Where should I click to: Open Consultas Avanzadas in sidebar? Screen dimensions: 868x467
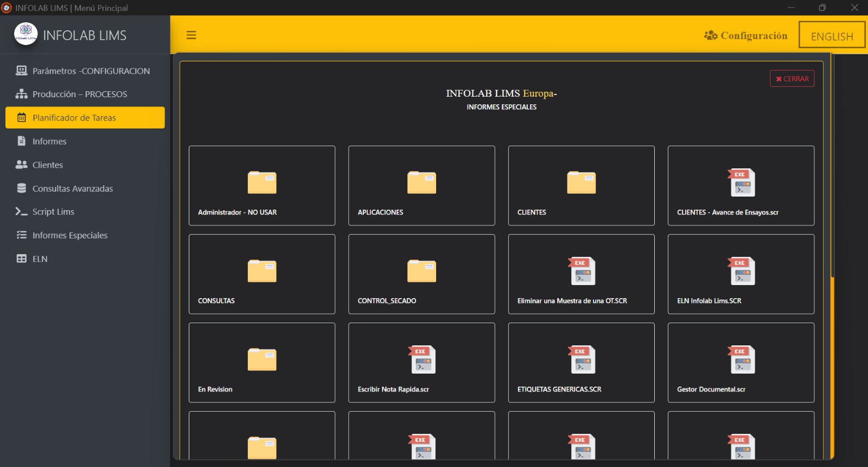[73, 189]
